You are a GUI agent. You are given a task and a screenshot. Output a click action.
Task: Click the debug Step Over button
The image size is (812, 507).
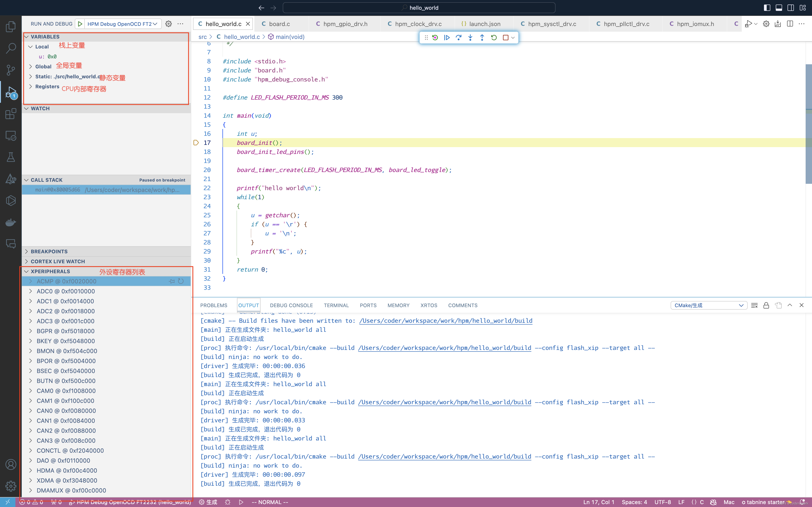458,38
